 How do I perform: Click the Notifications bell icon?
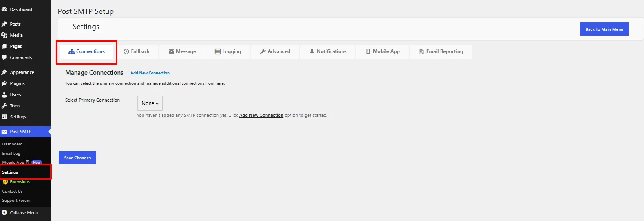click(x=312, y=51)
